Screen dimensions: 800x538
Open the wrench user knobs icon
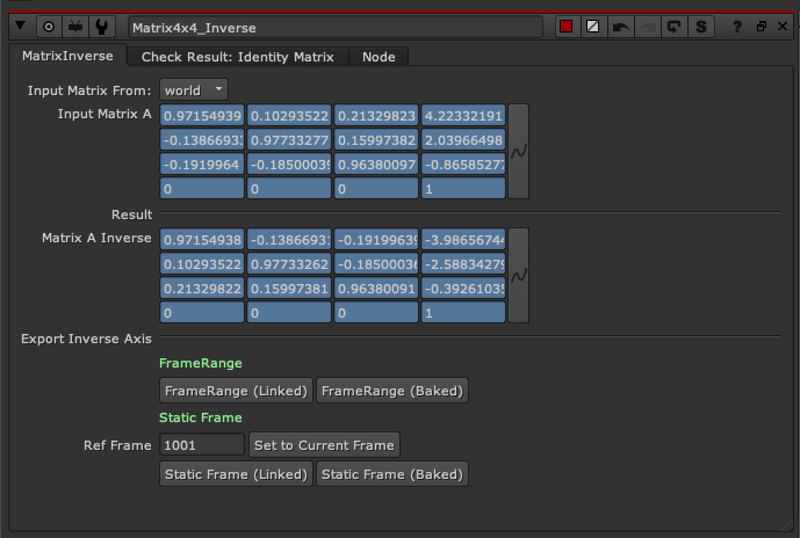point(102,27)
